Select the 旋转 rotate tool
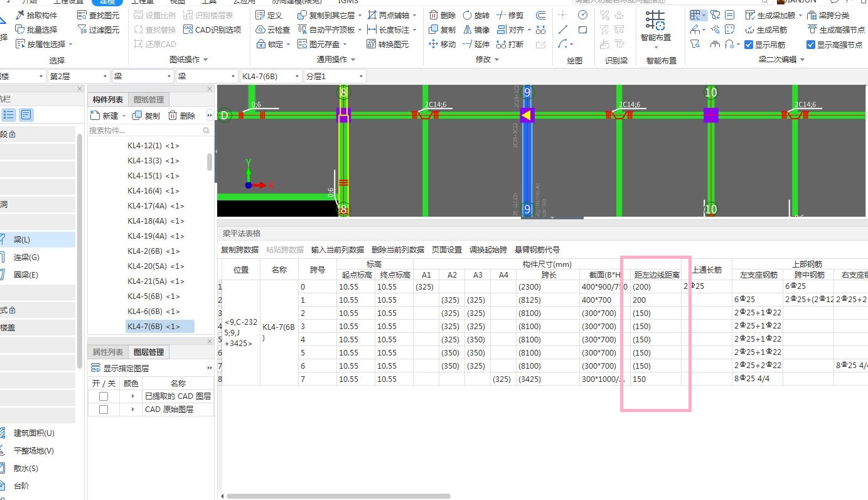 pos(476,14)
